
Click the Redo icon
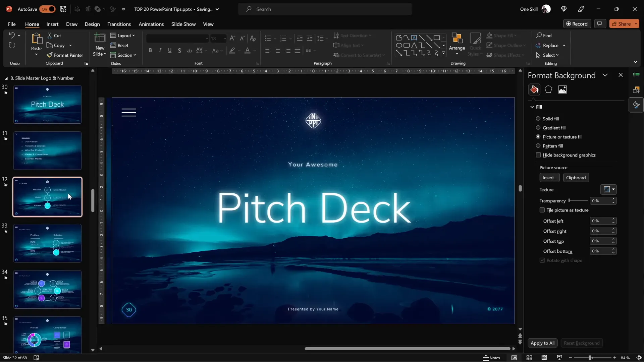(x=12, y=45)
